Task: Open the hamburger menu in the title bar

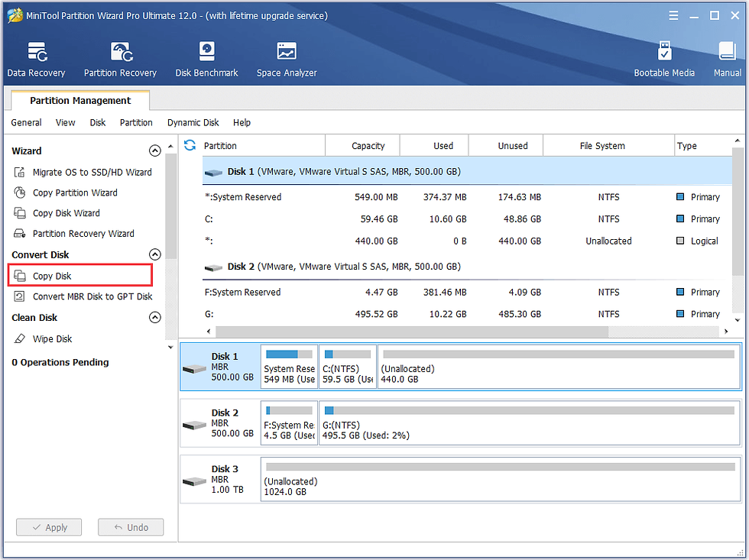Action: (x=673, y=15)
